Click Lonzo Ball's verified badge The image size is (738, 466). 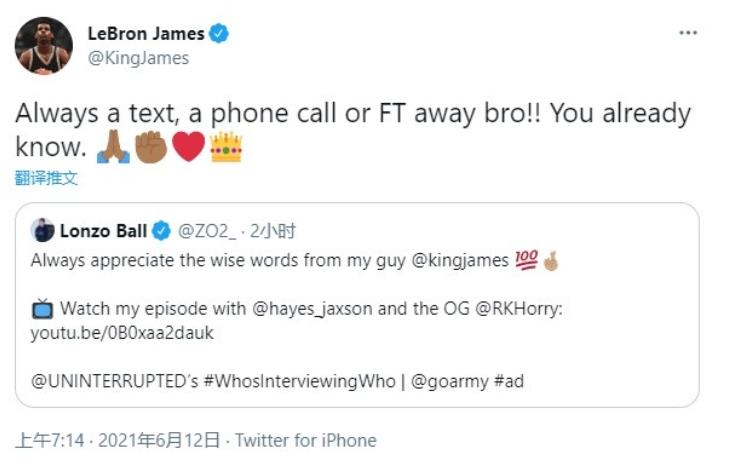click(161, 231)
